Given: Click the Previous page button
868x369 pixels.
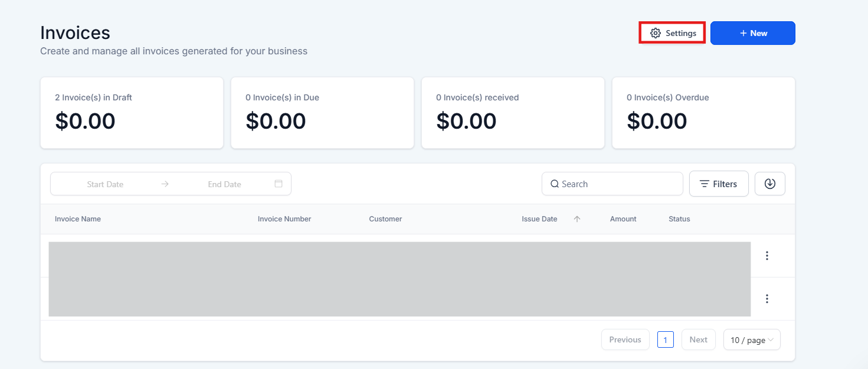Looking at the screenshot, I should (x=625, y=339).
